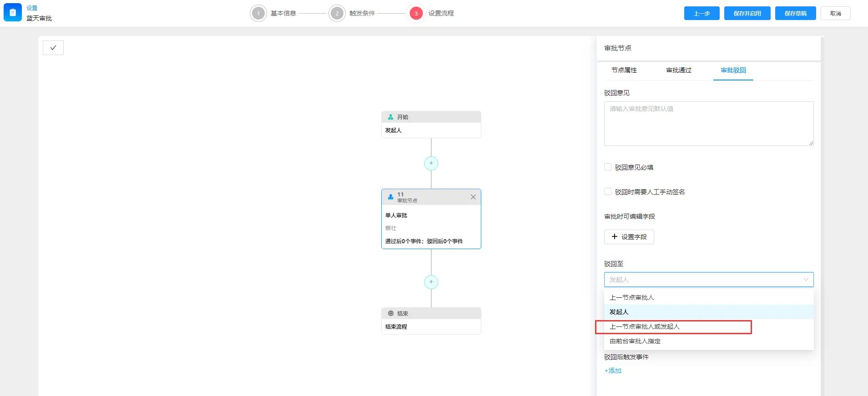
Task: Click the step 3 circle 设置流程
Action: coord(416,14)
